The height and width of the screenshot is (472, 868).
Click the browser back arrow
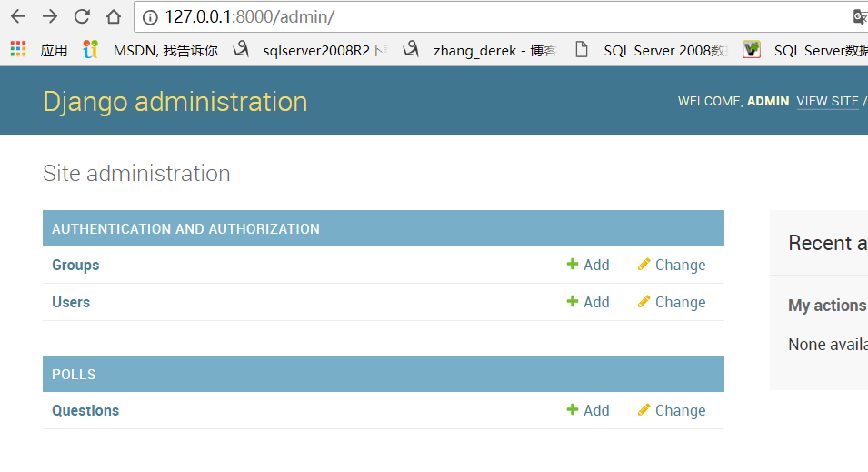(x=18, y=16)
